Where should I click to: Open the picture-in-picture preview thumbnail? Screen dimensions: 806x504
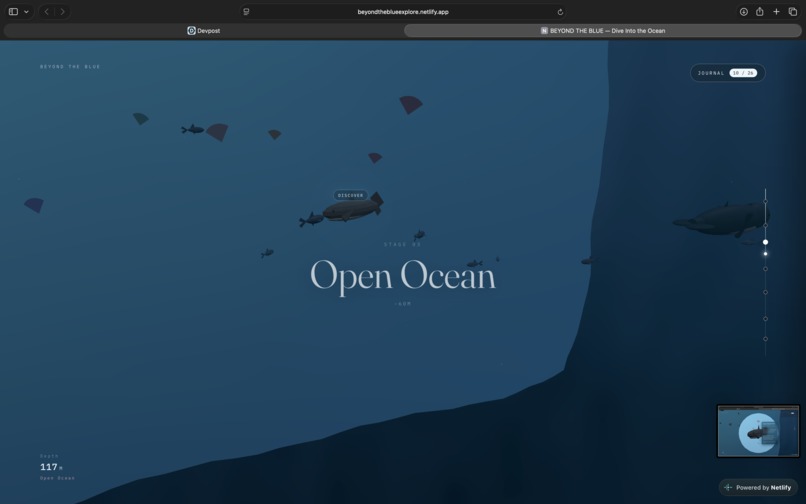[758, 431]
